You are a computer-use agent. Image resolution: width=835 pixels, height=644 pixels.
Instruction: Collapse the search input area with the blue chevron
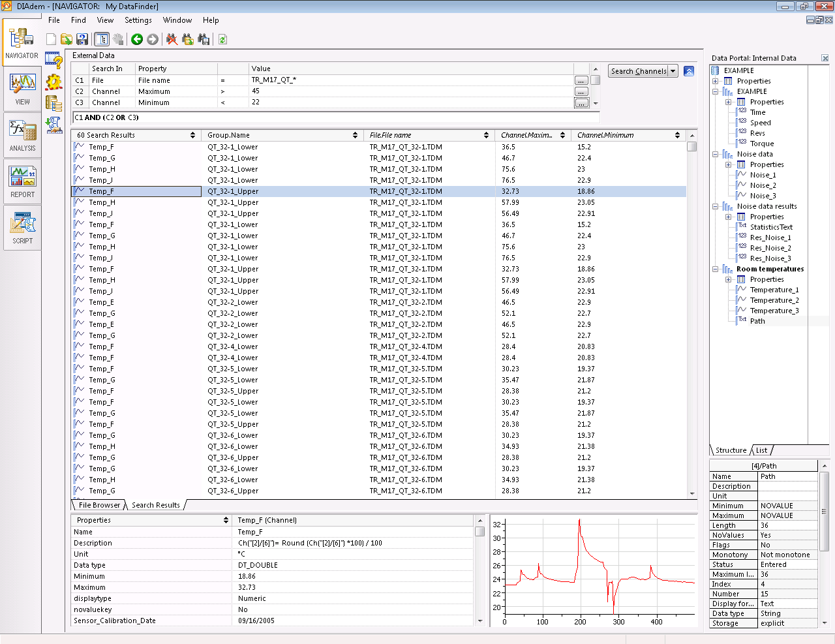click(x=689, y=71)
